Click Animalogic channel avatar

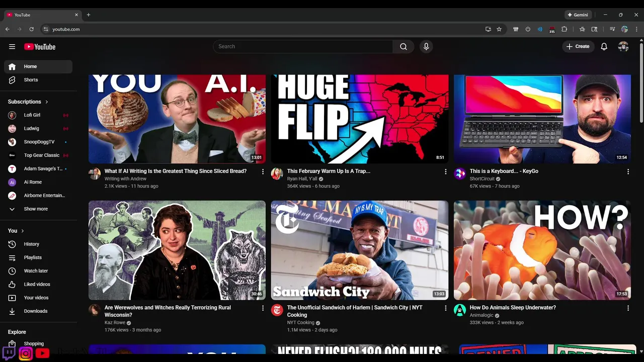(x=460, y=310)
